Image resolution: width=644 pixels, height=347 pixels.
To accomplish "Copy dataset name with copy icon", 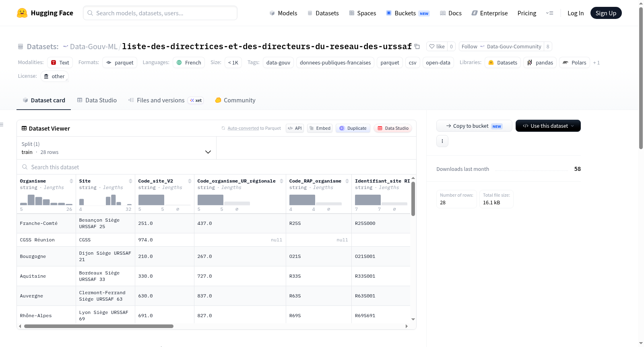I will click(417, 47).
